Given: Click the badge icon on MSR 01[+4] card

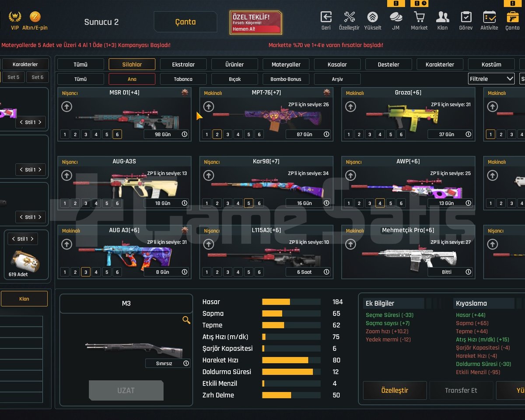Looking at the screenshot, I should 185,92.
